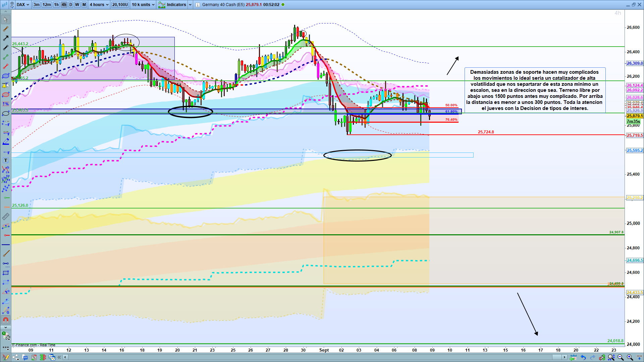
Task: Open the DAX instrument dropdown
Action: pyautogui.click(x=23, y=5)
